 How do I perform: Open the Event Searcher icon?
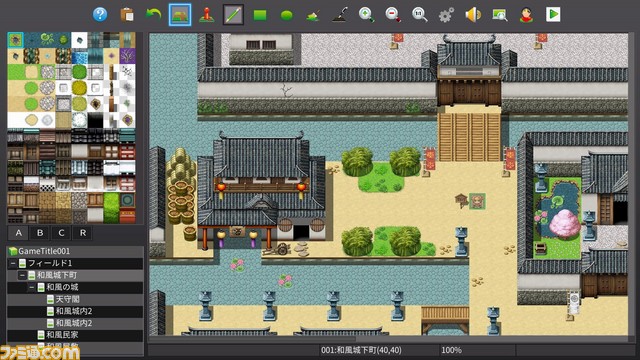click(500, 15)
